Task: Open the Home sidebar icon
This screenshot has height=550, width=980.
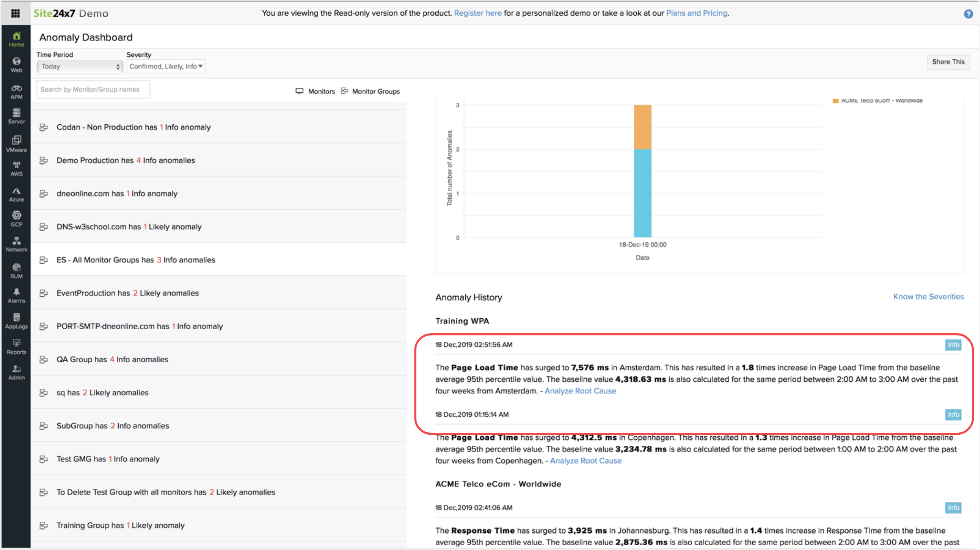Action: pyautogui.click(x=16, y=39)
